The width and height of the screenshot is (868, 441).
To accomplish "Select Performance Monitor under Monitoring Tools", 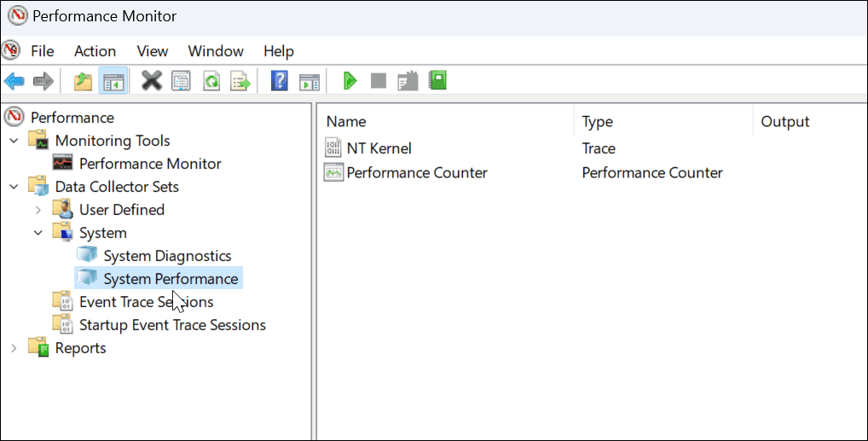I will [150, 164].
